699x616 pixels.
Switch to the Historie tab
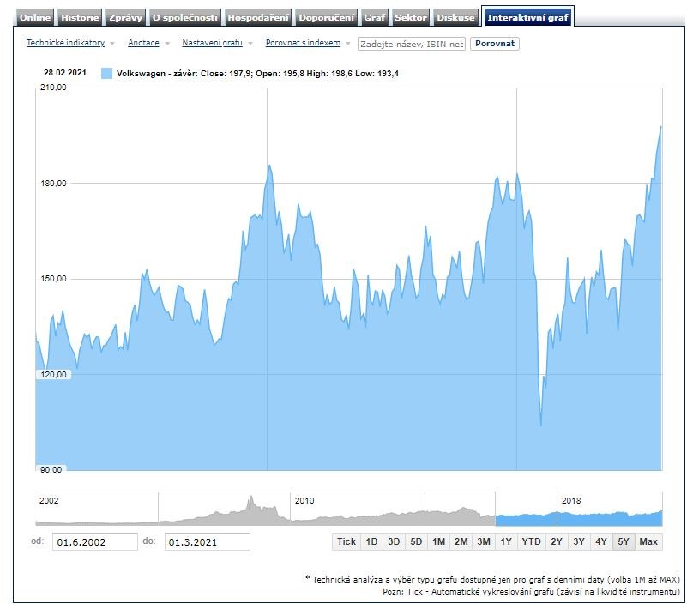pyautogui.click(x=80, y=17)
